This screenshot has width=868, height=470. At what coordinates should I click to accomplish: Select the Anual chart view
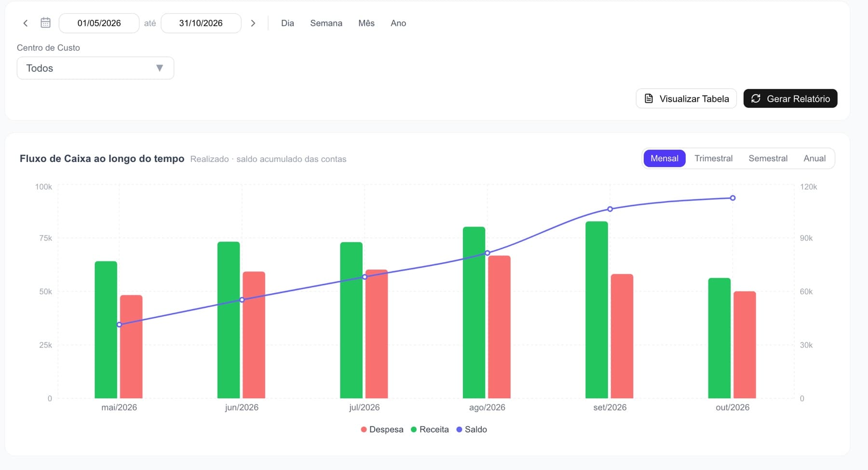click(814, 158)
